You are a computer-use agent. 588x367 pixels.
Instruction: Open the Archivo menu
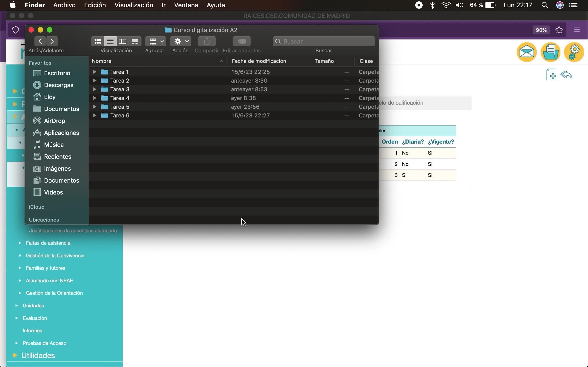tap(64, 5)
